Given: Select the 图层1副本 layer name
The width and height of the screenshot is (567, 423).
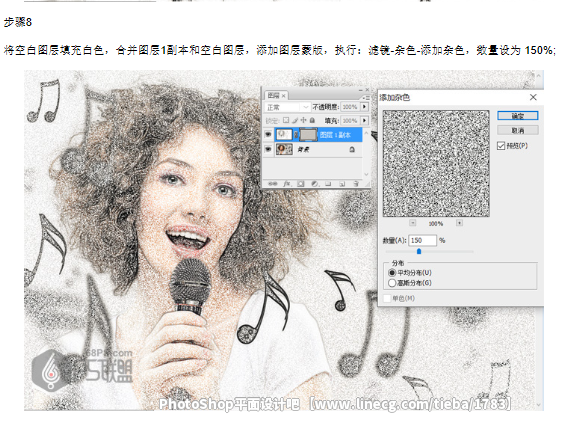Looking at the screenshot, I should [x=335, y=135].
